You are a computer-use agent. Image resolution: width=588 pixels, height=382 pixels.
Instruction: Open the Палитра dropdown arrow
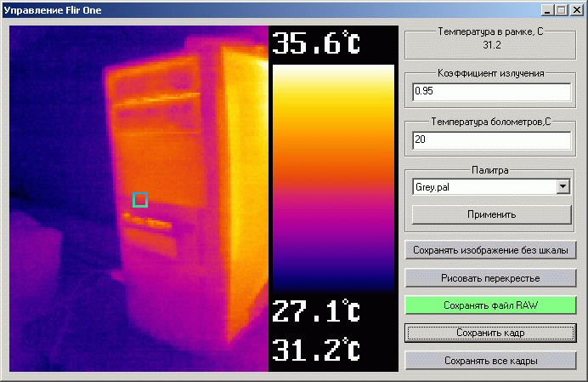tap(563, 187)
